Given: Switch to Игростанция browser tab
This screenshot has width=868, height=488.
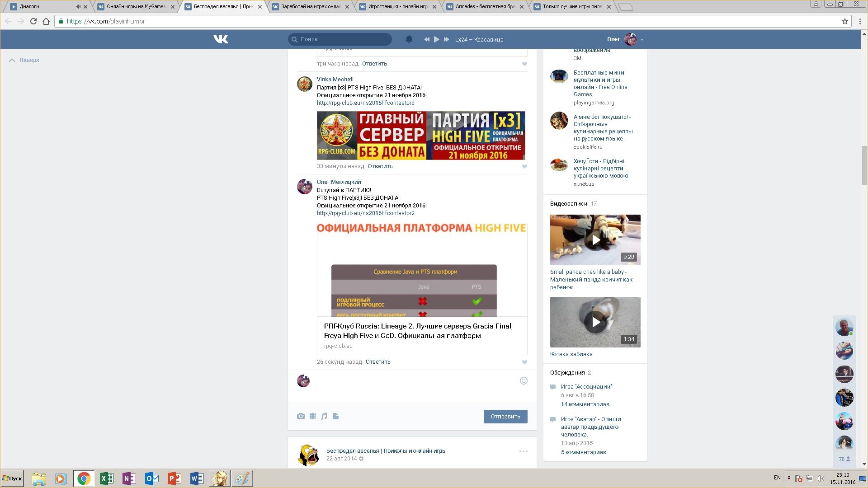Looking at the screenshot, I should pos(398,7).
